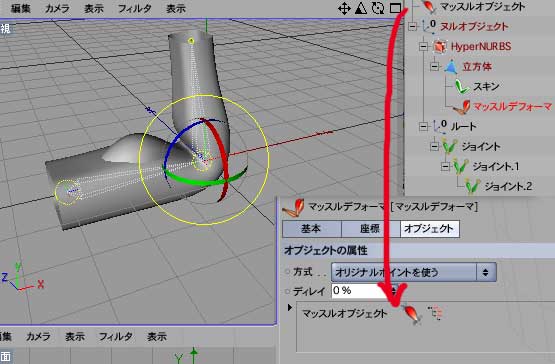Select the ルート row label
Viewport: 555px width, 364px height.
[463, 126]
